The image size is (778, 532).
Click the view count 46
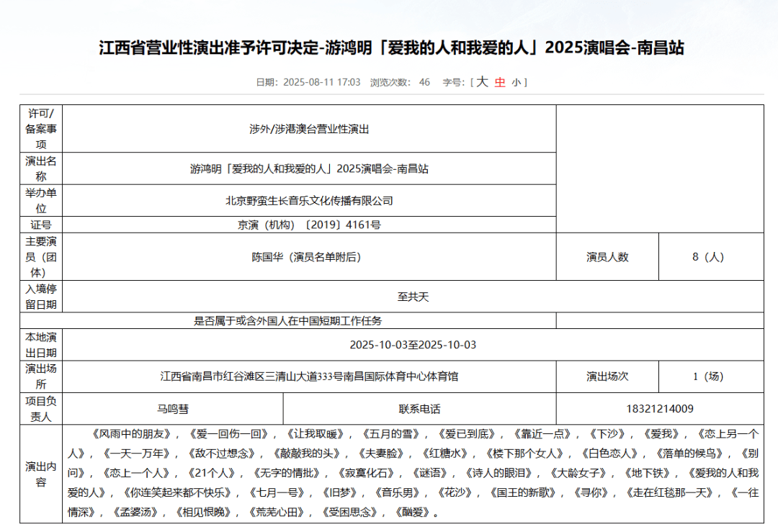(424, 82)
